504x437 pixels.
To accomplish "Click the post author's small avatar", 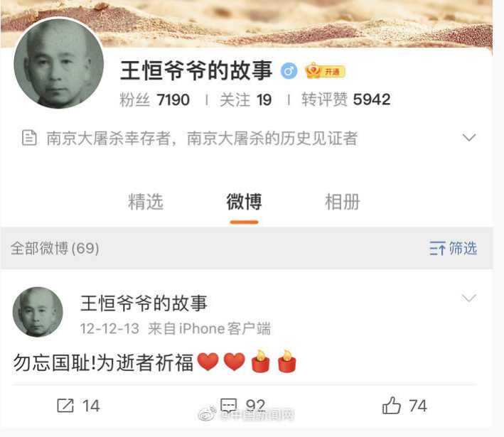I will click(38, 312).
